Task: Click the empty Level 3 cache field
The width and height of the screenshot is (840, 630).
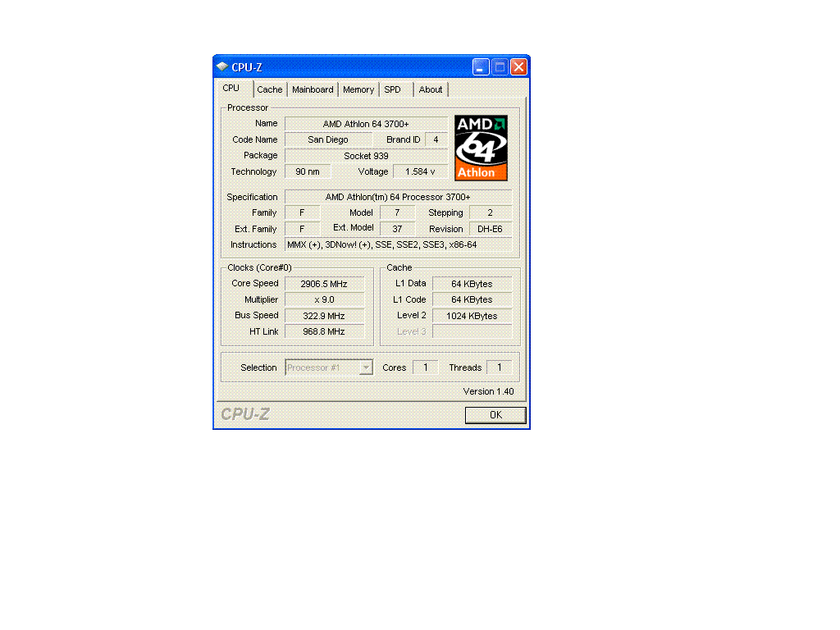Action: coord(472,331)
